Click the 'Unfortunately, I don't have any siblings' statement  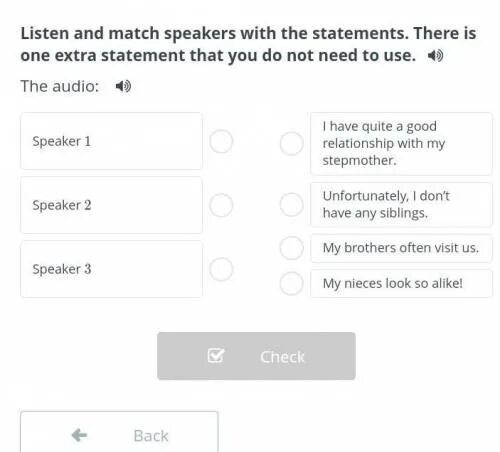click(x=401, y=205)
